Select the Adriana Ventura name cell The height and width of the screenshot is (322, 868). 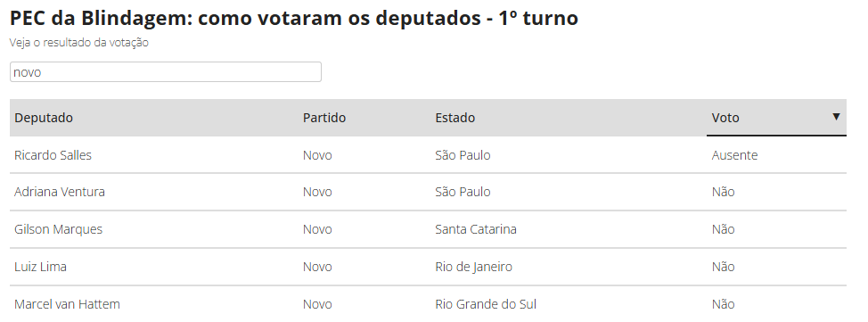(59, 192)
